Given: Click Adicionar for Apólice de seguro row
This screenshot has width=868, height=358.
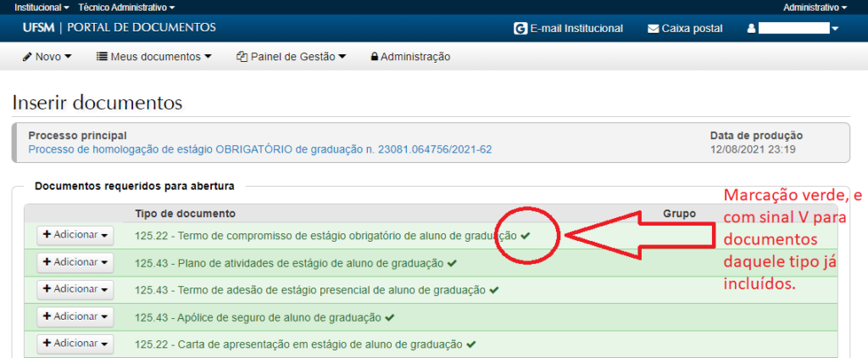Looking at the screenshot, I should (75, 316).
